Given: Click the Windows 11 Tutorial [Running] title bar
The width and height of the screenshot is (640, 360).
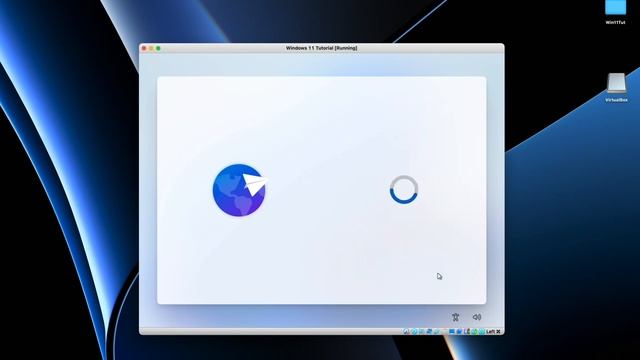Looking at the screenshot, I should coord(322,48).
